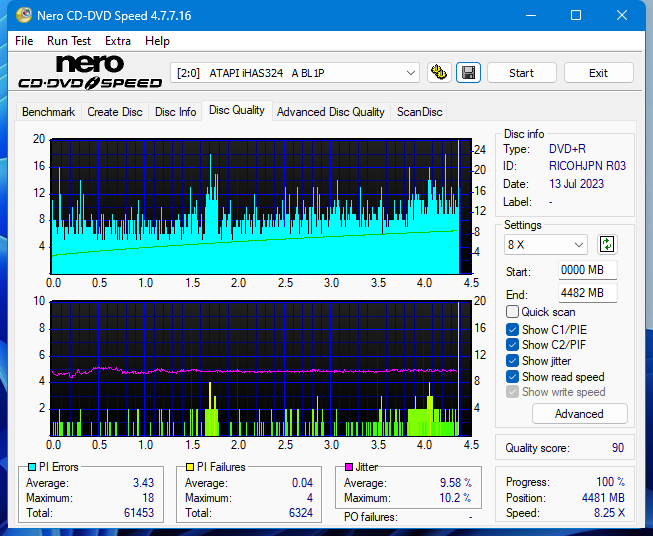Toggle Show jitter checkbox
653x536 pixels.
point(512,361)
